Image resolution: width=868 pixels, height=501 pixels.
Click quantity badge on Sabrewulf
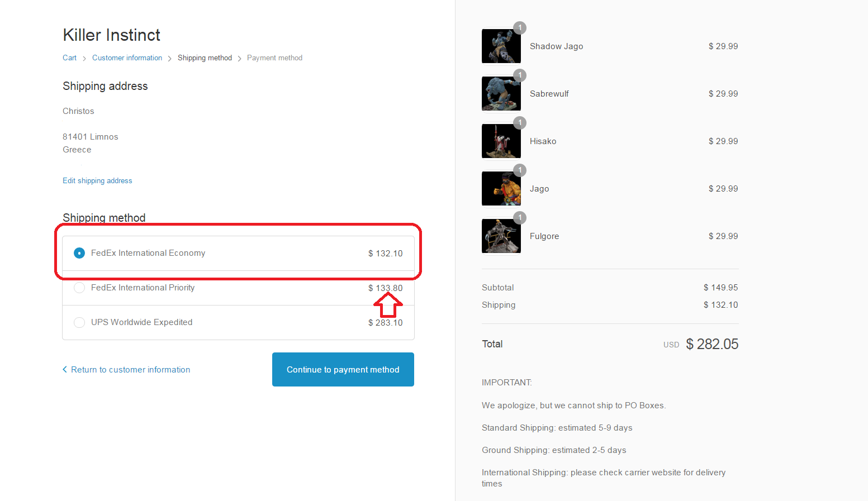(x=520, y=75)
